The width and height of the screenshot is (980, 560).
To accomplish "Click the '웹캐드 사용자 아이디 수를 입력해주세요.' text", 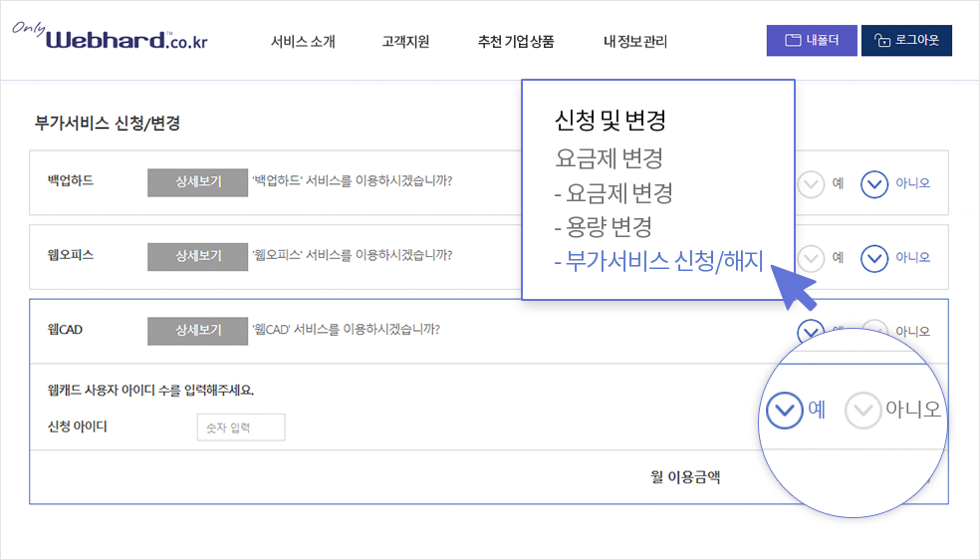I will click(x=150, y=391).
